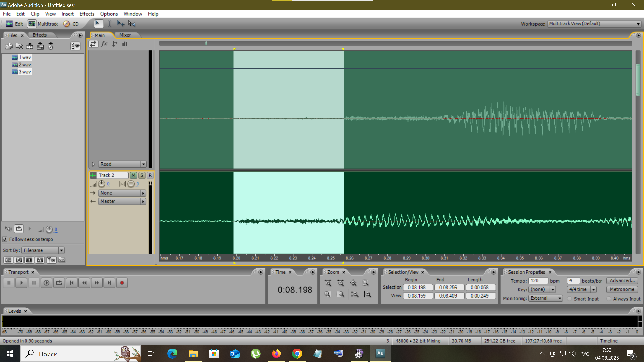
Task: Click the Tempo input field
Action: click(538, 281)
